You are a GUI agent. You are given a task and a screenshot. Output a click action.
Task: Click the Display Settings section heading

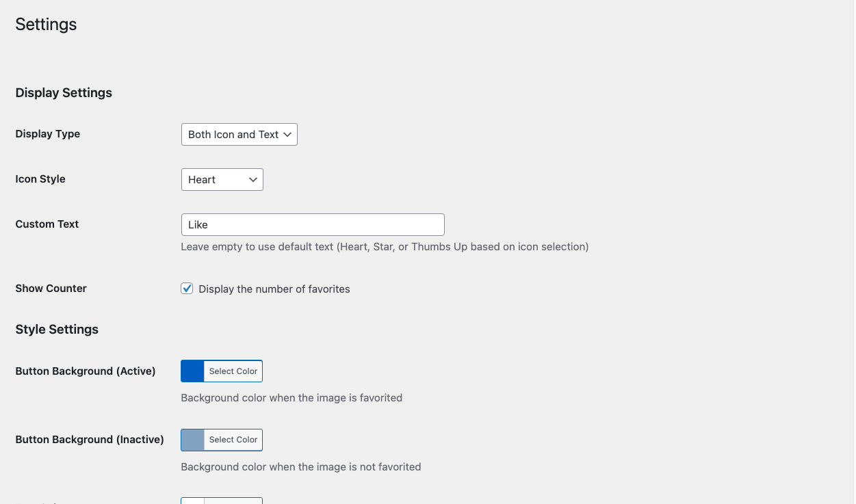64,93
